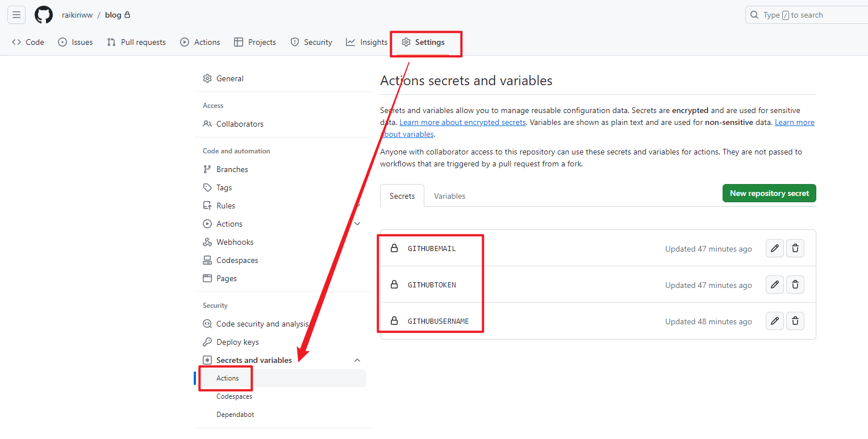Expand the Actions sidebar chevron
This screenshot has width=868, height=439.
pos(357,223)
